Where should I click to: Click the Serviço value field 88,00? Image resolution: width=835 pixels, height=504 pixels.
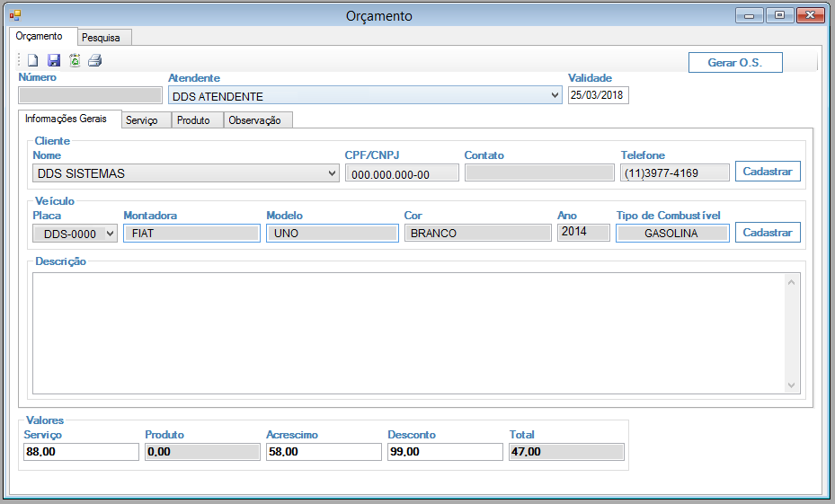[x=81, y=452]
